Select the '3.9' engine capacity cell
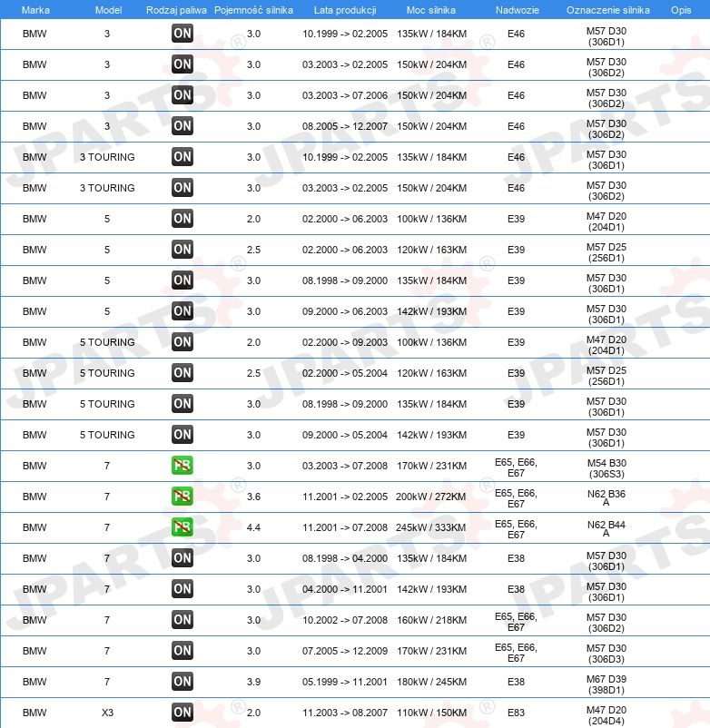This screenshot has height=728, width=710. [x=253, y=682]
